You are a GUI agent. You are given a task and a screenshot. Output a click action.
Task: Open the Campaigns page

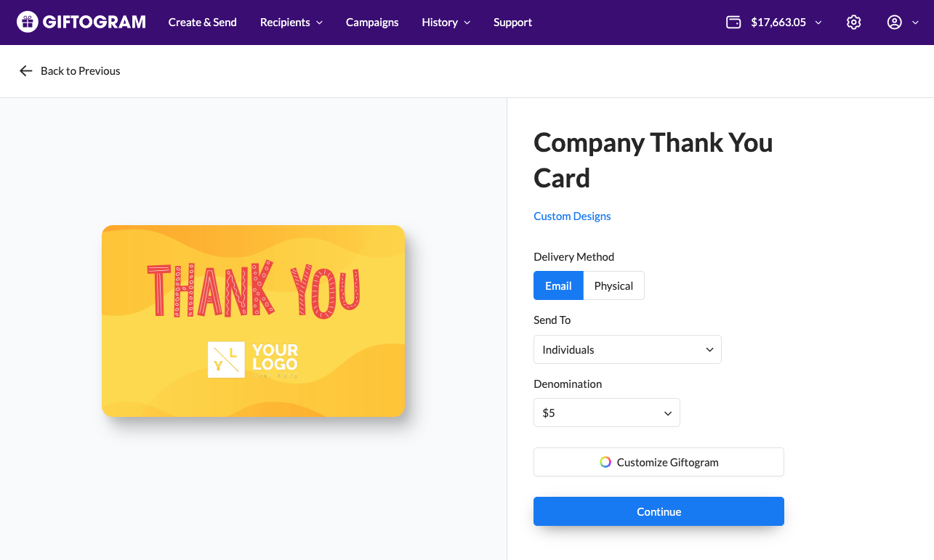[372, 23]
